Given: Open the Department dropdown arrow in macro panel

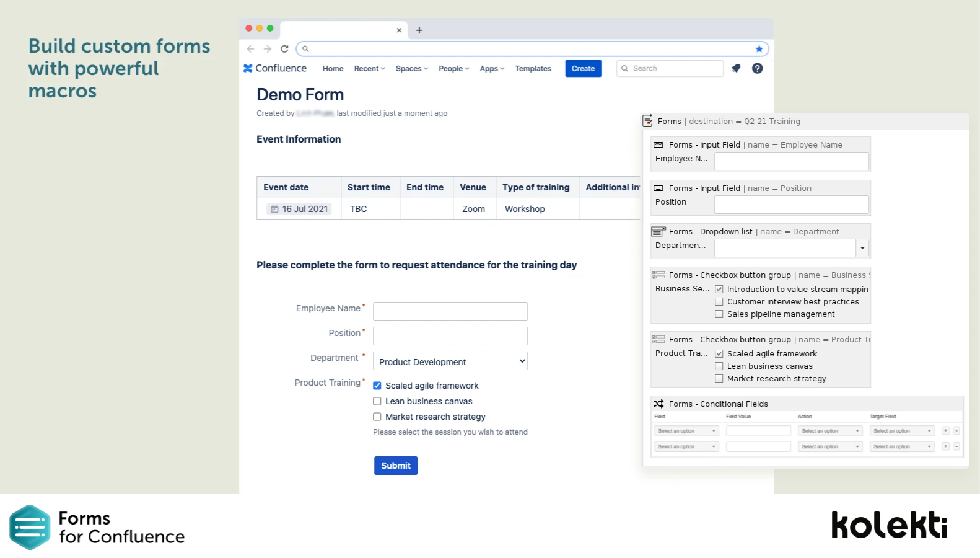Looking at the screenshot, I should pyautogui.click(x=862, y=248).
